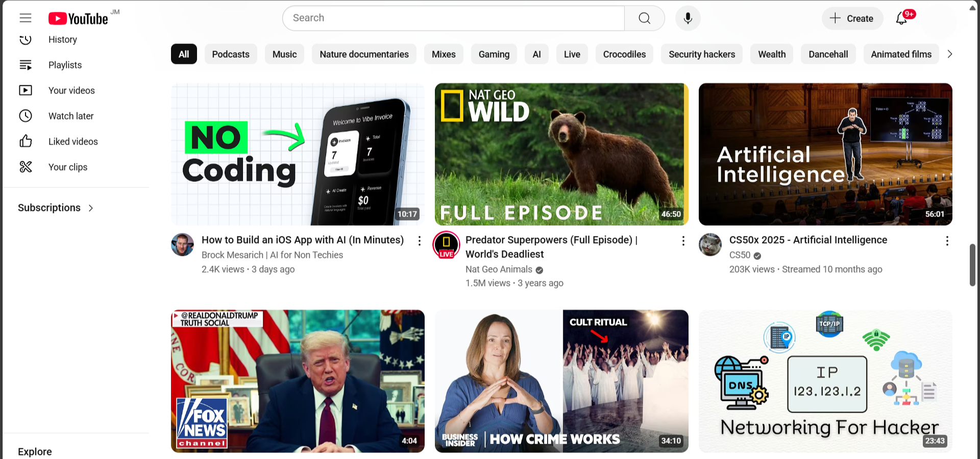The height and width of the screenshot is (459, 980).
Task: Open the notifications bell
Action: click(x=901, y=18)
